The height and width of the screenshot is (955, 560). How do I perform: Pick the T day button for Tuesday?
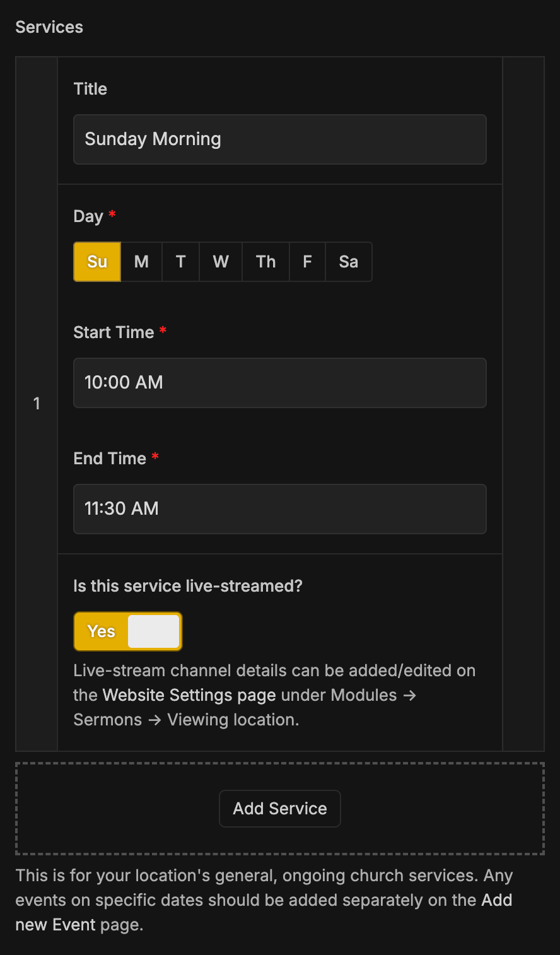(x=181, y=262)
